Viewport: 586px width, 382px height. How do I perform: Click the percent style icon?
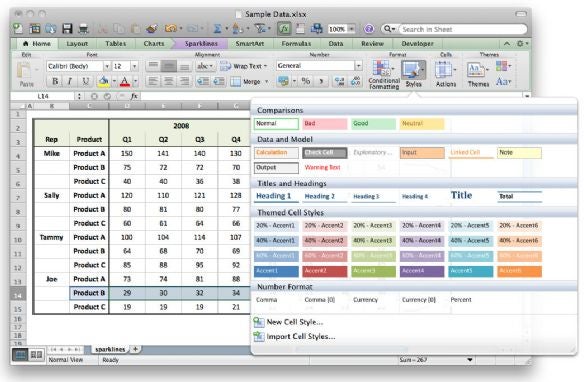[306, 81]
